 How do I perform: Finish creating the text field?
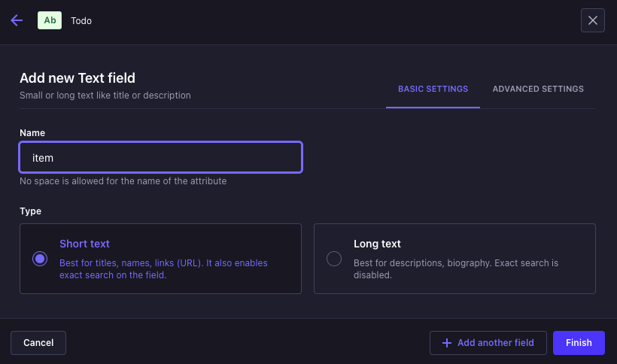[579, 343]
